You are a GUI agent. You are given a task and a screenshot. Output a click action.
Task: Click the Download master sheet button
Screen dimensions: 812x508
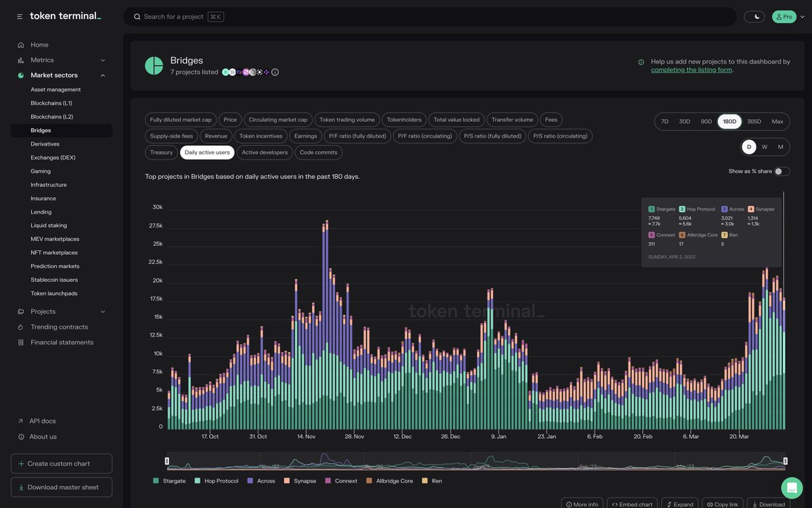pos(61,486)
